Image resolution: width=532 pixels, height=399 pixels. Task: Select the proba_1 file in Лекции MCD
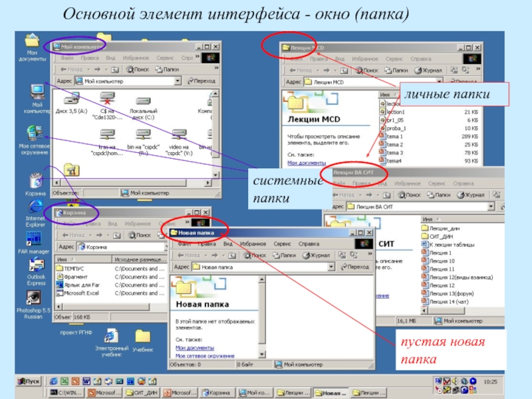pyautogui.click(x=392, y=128)
